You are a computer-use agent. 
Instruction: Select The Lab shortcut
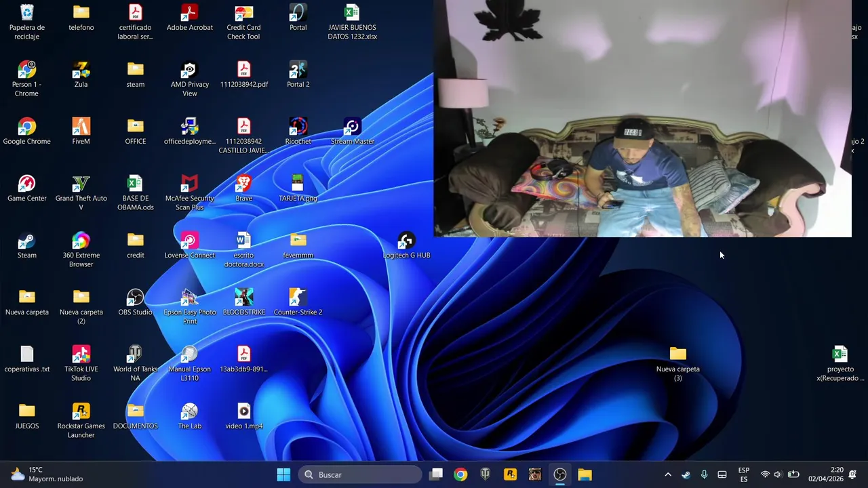[x=190, y=416]
